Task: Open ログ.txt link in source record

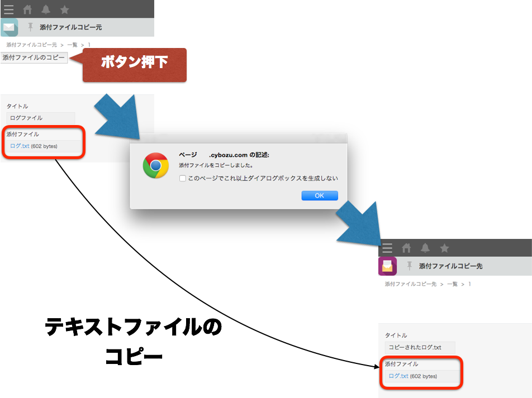Action: (x=20, y=146)
